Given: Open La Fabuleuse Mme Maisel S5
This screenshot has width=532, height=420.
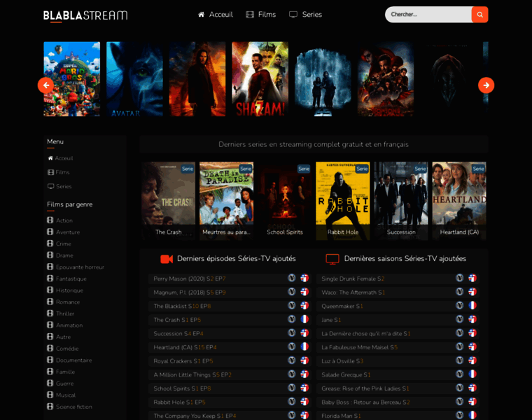Looking at the screenshot, I should tap(359, 347).
